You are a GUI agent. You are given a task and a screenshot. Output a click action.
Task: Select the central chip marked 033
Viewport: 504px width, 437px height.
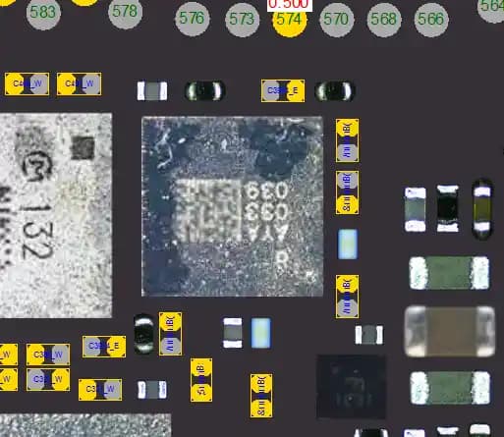(x=232, y=206)
